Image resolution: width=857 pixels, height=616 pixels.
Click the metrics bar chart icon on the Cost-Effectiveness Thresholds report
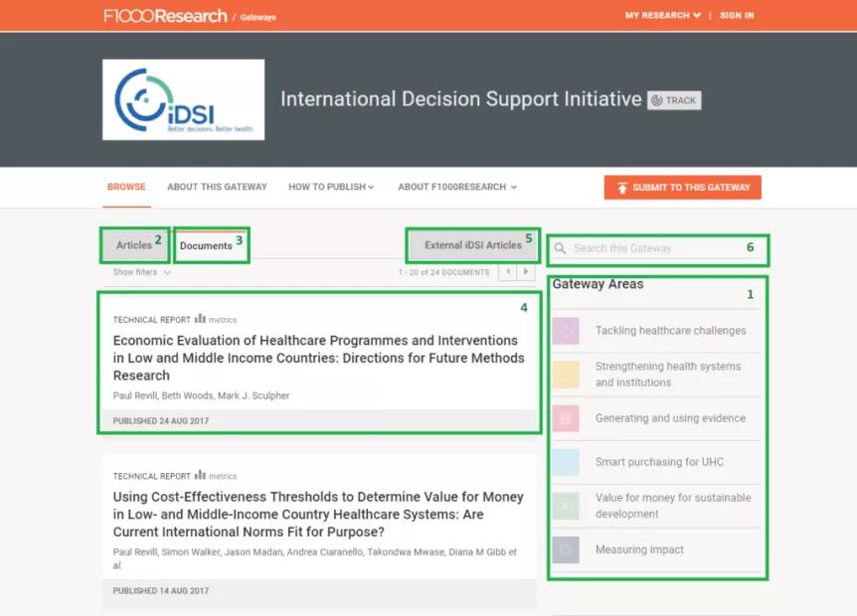(x=200, y=475)
